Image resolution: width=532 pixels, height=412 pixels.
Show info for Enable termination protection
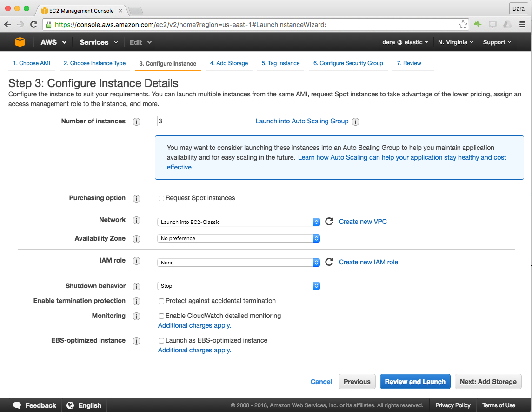tap(136, 301)
